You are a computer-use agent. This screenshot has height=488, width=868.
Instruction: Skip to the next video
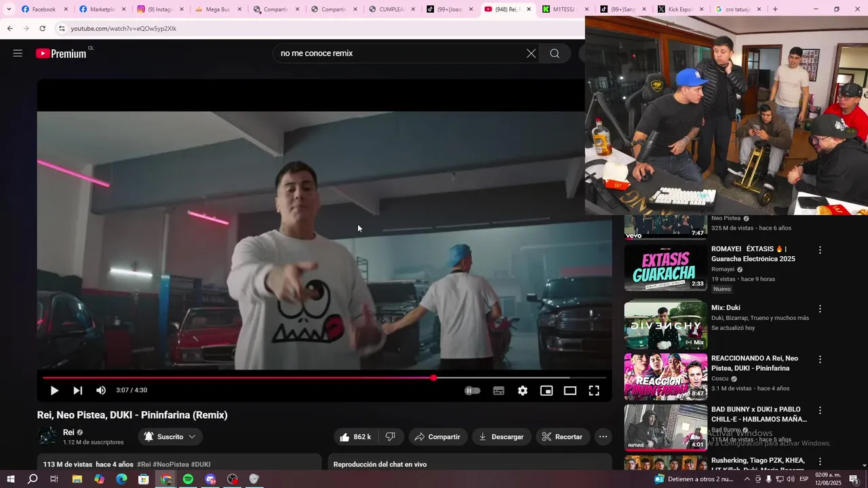point(78,390)
